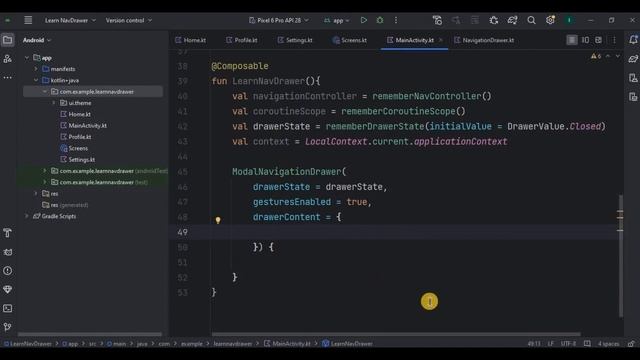Click the editor horizontal scrollbar
Image resolution: width=640 pixels, height=360 pixels.
[396, 334]
